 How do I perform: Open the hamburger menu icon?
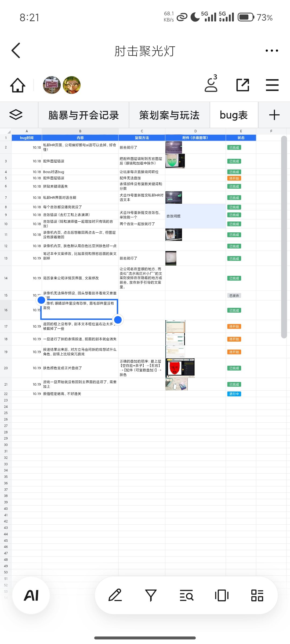[x=272, y=85]
